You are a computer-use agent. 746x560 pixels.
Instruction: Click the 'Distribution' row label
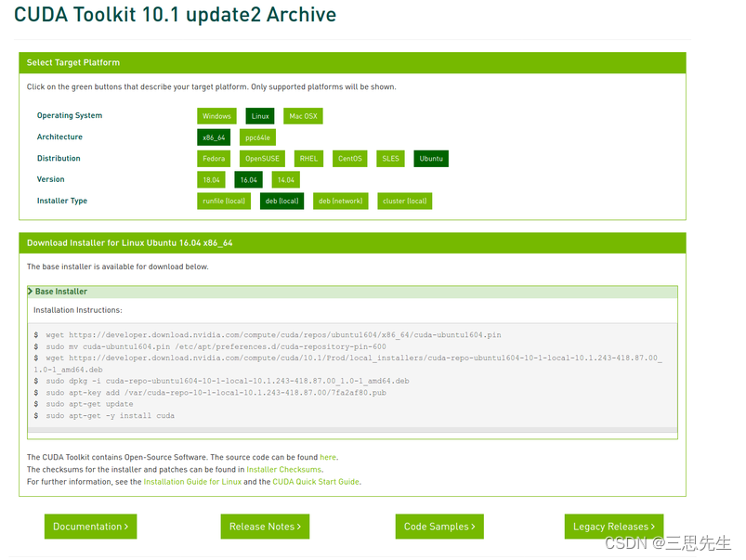point(59,159)
